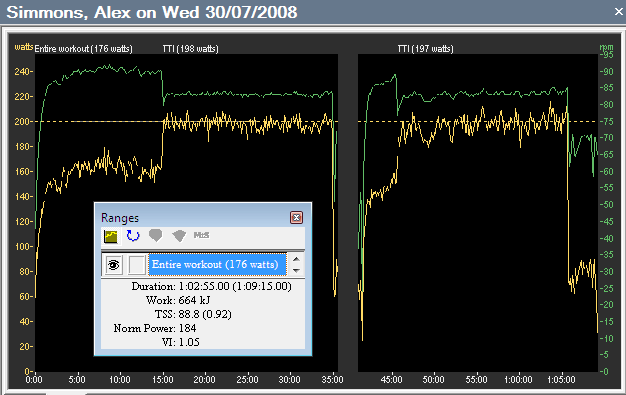
Task: Click the 'Ranges' panel title
Action: point(120,218)
